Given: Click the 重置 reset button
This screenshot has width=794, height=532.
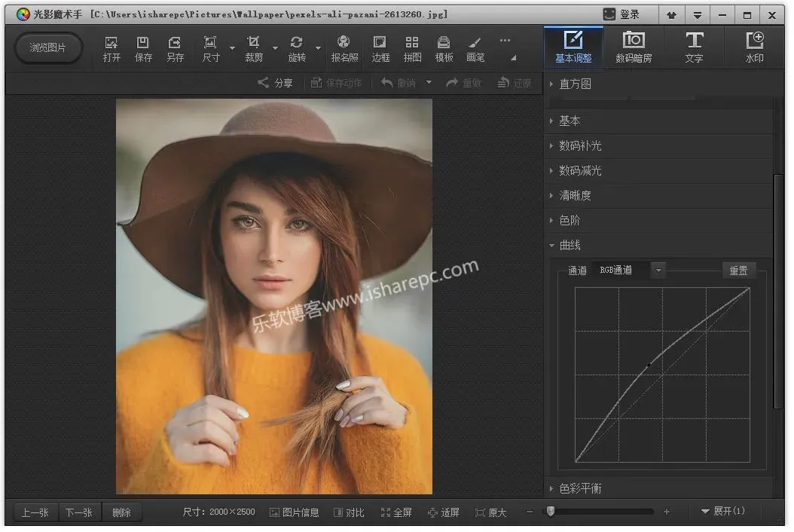Looking at the screenshot, I should (738, 271).
